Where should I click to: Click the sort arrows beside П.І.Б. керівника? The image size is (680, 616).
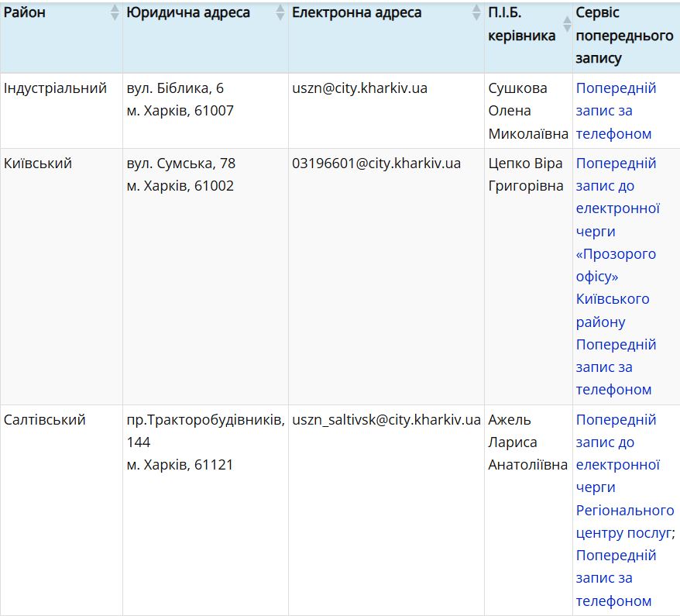pyautogui.click(x=565, y=24)
